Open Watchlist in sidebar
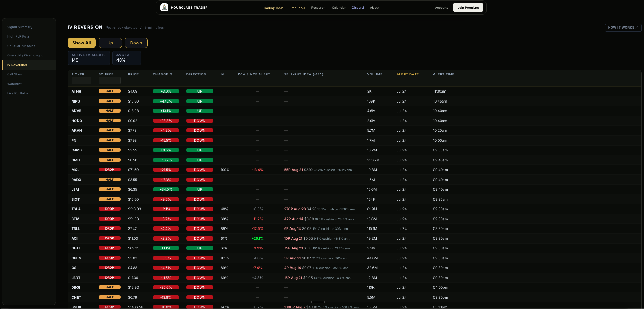 (x=14, y=84)
